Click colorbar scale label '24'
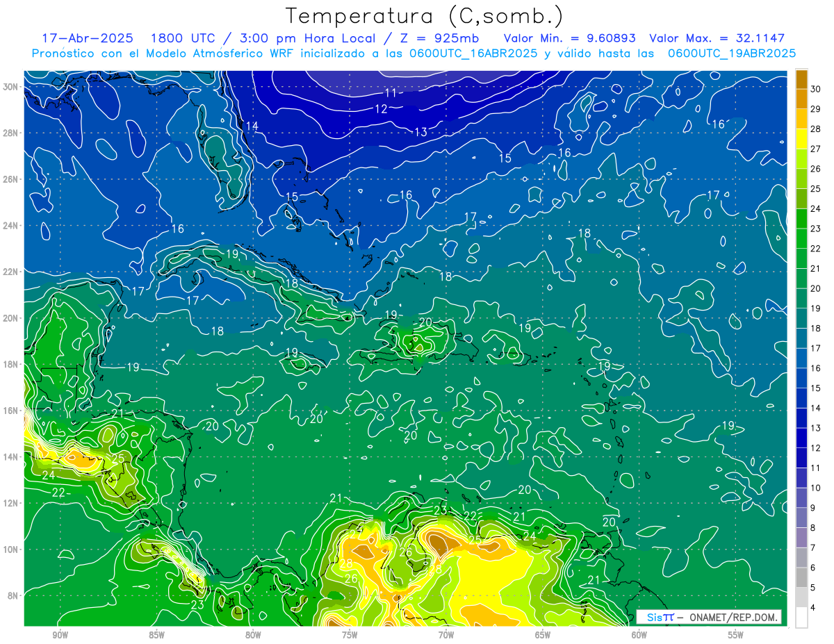 [x=816, y=208]
